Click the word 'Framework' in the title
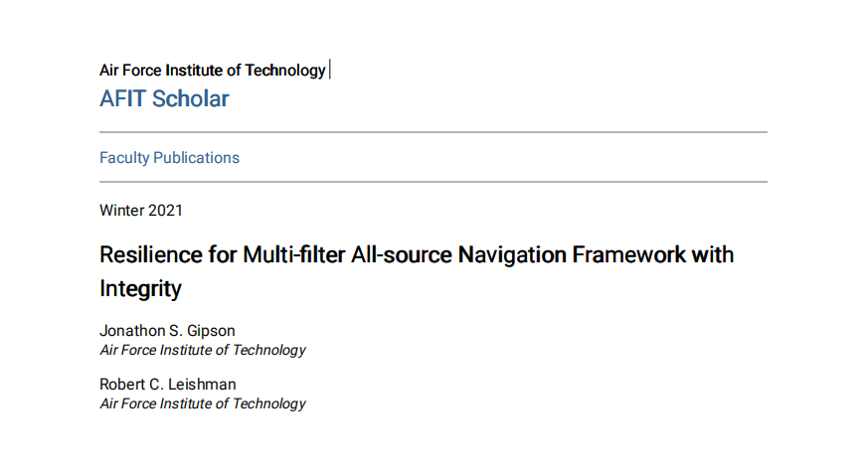Screen dimensions: 868x475 [x=628, y=255]
